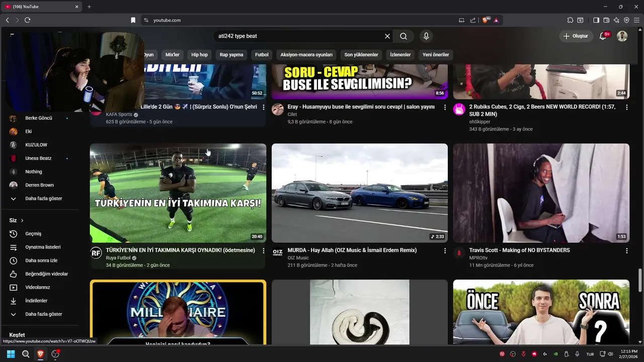Open the Windows Start menu

click(11, 354)
